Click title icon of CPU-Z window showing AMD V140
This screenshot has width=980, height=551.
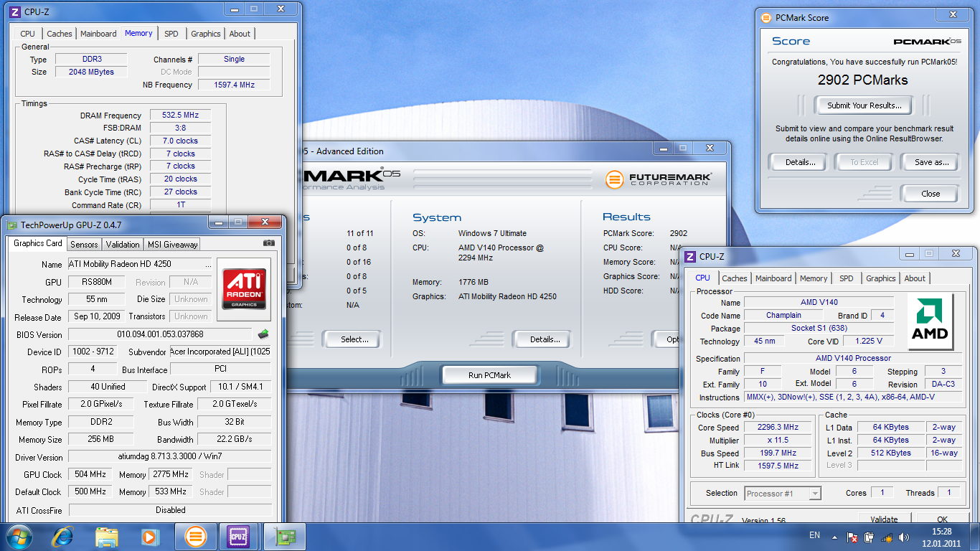coord(690,256)
